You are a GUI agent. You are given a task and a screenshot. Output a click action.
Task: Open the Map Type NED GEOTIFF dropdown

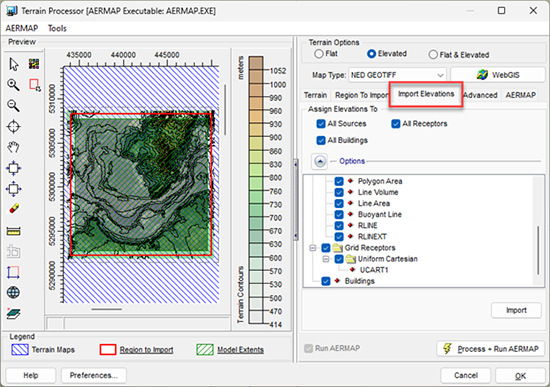click(x=397, y=75)
